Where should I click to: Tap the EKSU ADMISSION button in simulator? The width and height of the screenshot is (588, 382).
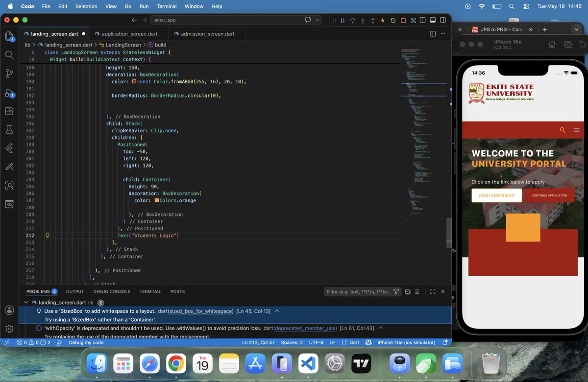pos(496,195)
